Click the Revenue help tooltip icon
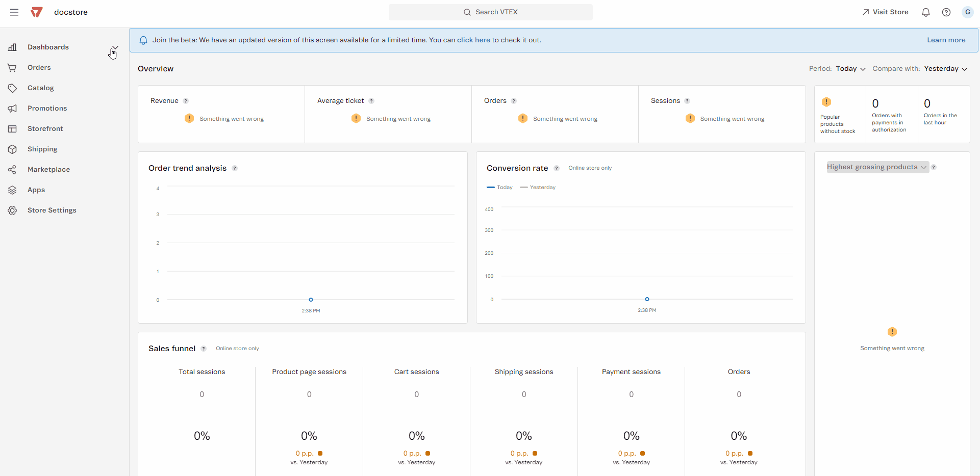 (x=186, y=101)
